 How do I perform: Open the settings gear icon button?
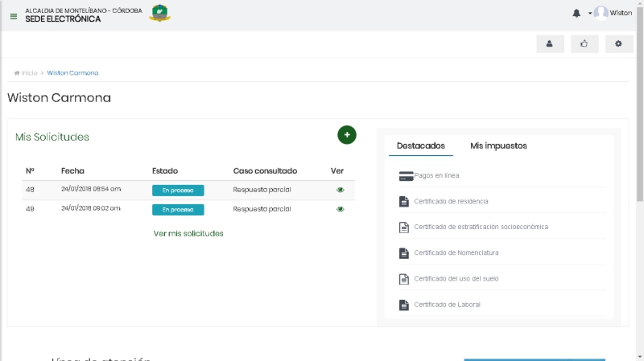618,44
